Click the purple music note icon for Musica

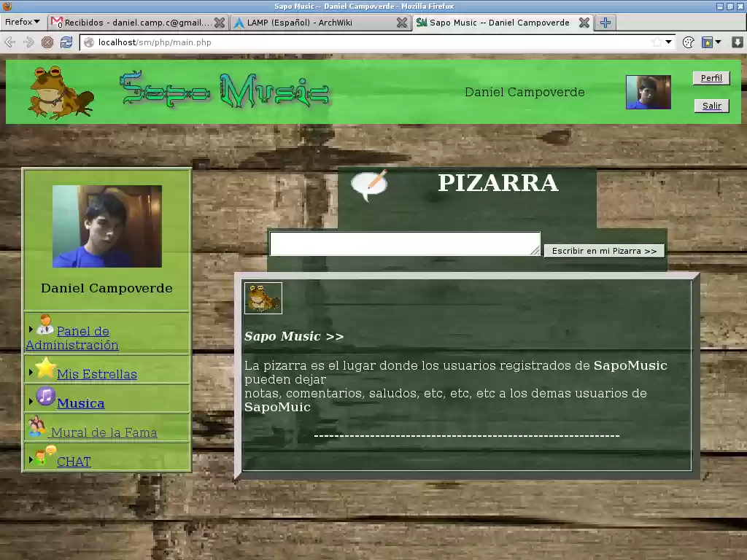point(45,398)
